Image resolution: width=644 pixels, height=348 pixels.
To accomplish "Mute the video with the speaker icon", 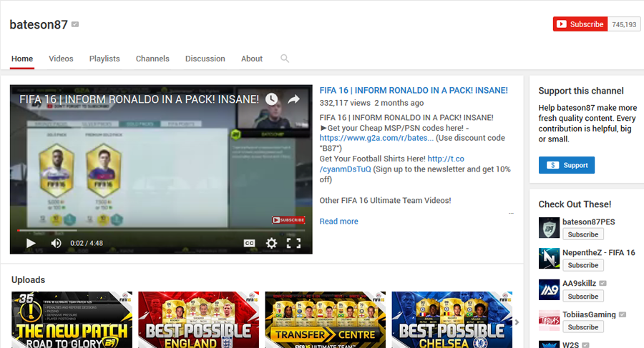I will click(56, 243).
